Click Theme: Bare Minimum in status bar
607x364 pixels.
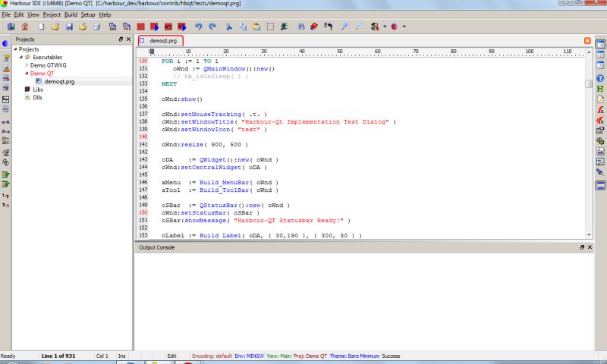pos(354,356)
